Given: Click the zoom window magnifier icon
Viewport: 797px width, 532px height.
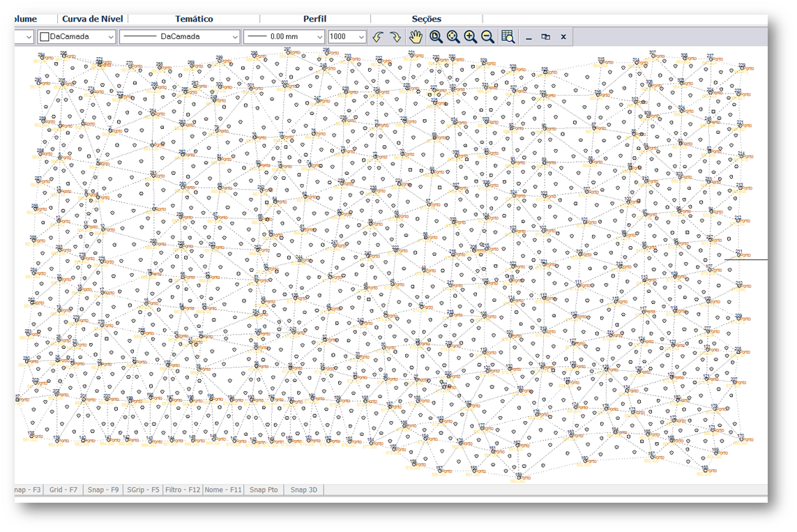Looking at the screenshot, I should point(436,37).
